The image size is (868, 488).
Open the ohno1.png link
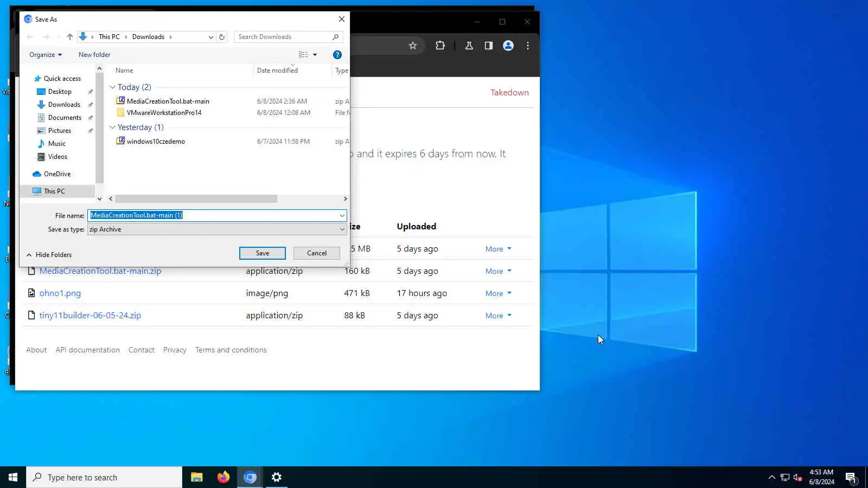coord(60,293)
